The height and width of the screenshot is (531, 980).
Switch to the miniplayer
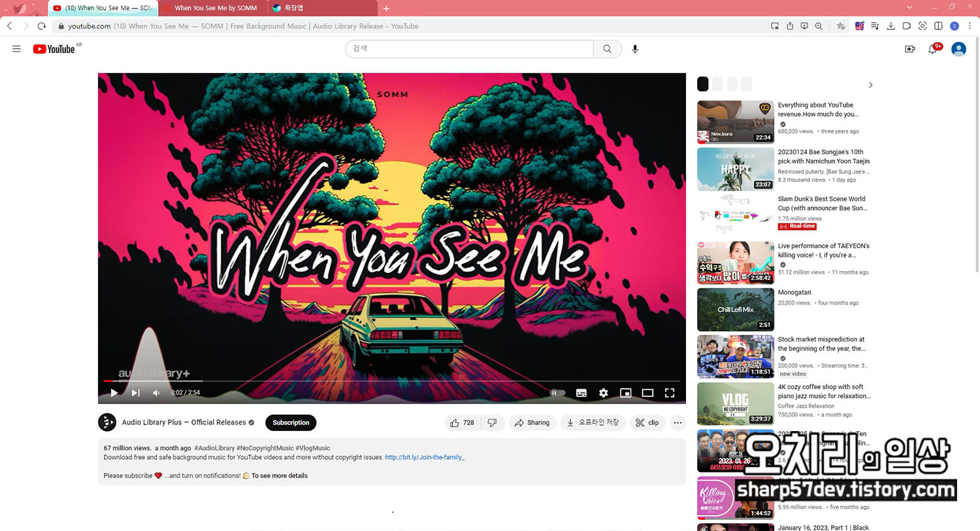click(x=625, y=393)
